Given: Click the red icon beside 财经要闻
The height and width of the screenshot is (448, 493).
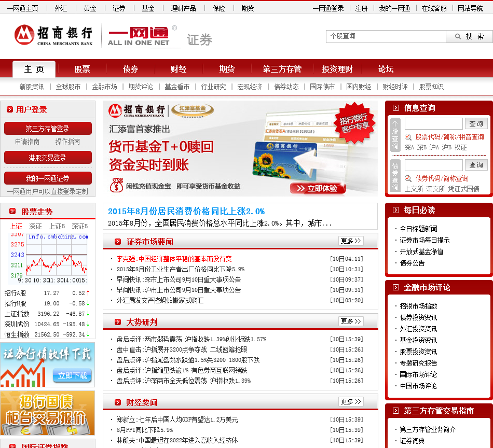Looking at the screenshot, I should [118, 402].
